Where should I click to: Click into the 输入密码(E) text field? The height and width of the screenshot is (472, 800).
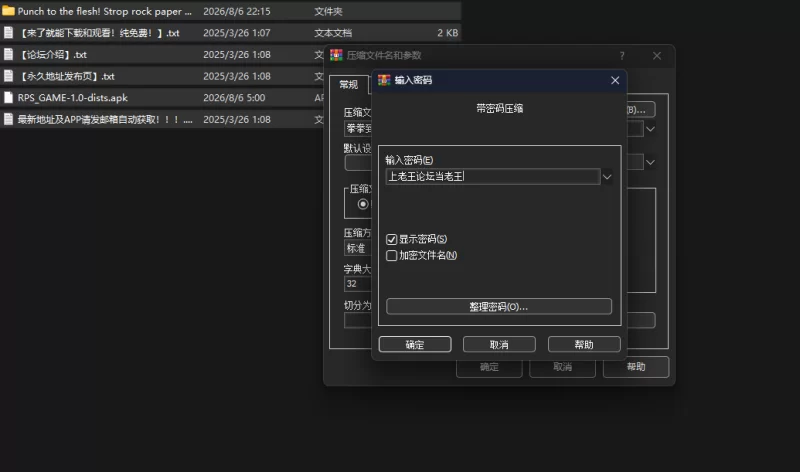coord(493,177)
